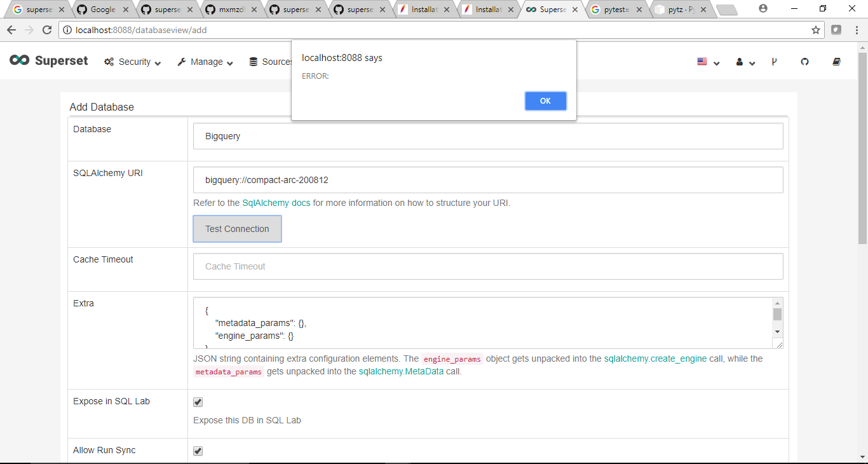Uncheck the Allow Run Sync checkbox
868x464 pixels.
(198, 451)
